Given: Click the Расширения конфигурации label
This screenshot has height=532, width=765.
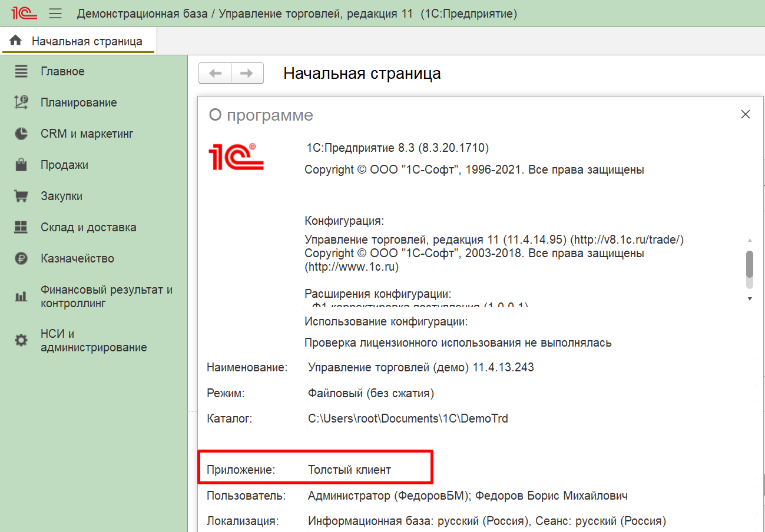Looking at the screenshot, I should pos(377,294).
